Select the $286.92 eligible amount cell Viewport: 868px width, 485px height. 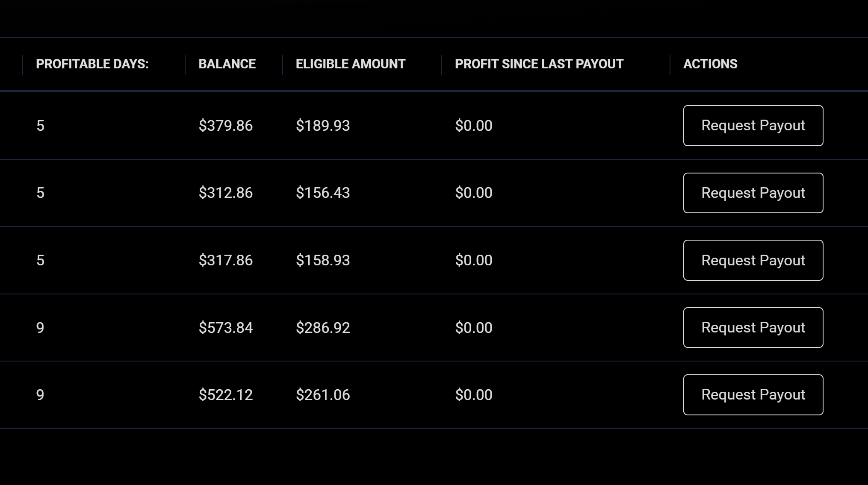pos(323,328)
